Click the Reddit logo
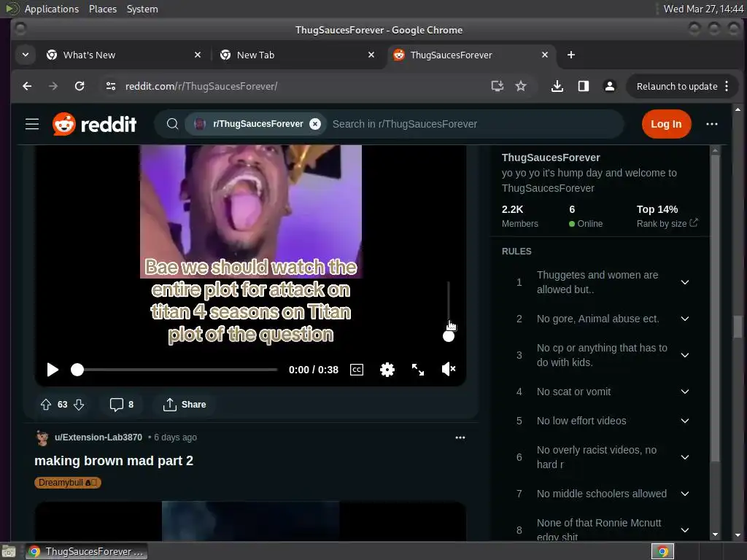Screen dimensions: 747x560 [x=94, y=124]
